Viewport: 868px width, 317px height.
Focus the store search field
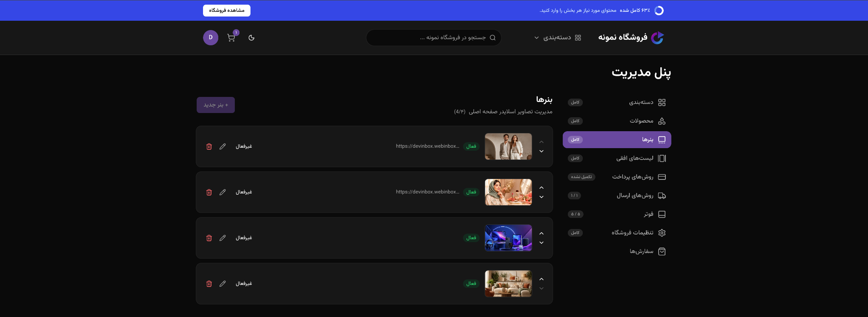click(434, 38)
